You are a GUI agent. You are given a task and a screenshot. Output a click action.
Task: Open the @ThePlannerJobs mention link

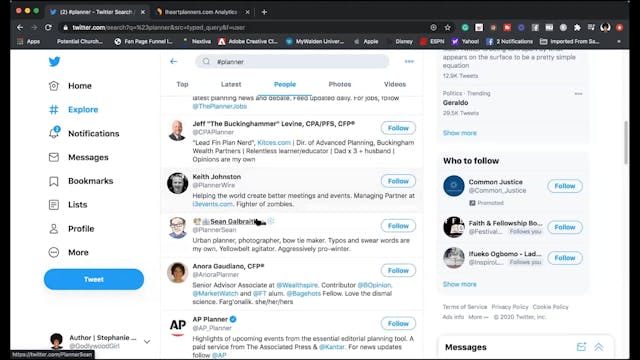click(x=220, y=106)
